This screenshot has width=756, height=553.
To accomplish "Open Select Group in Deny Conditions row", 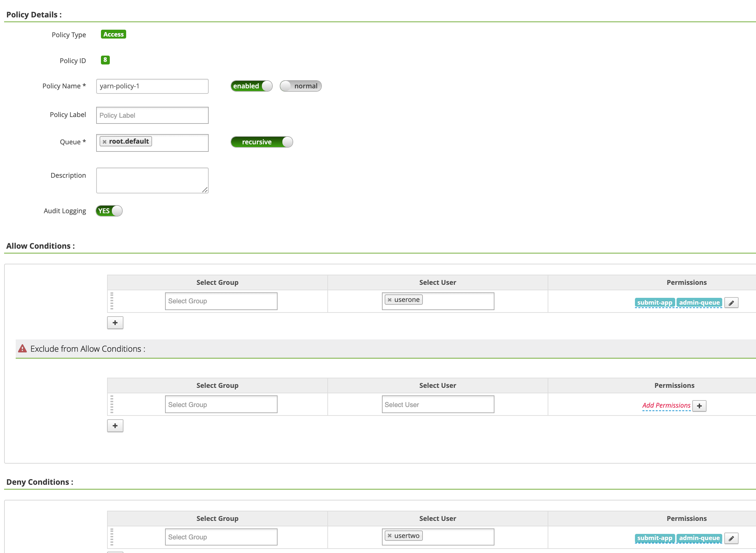I will 221,537.
